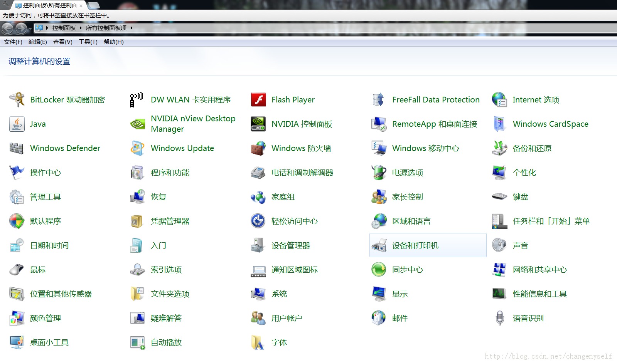Viewport: 617px width, 364px height.
Task: Open the 区域和语言 link
Action: pyautogui.click(x=411, y=221)
